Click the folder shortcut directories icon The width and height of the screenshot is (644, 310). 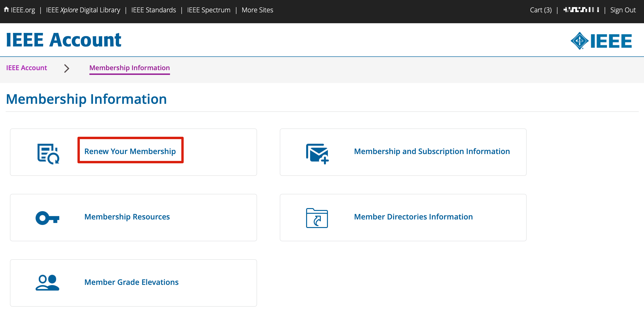pos(317,218)
